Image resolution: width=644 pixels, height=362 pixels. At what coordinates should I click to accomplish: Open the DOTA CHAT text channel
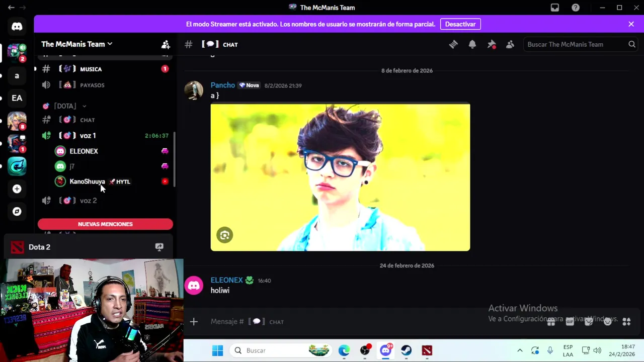[x=105, y=120]
